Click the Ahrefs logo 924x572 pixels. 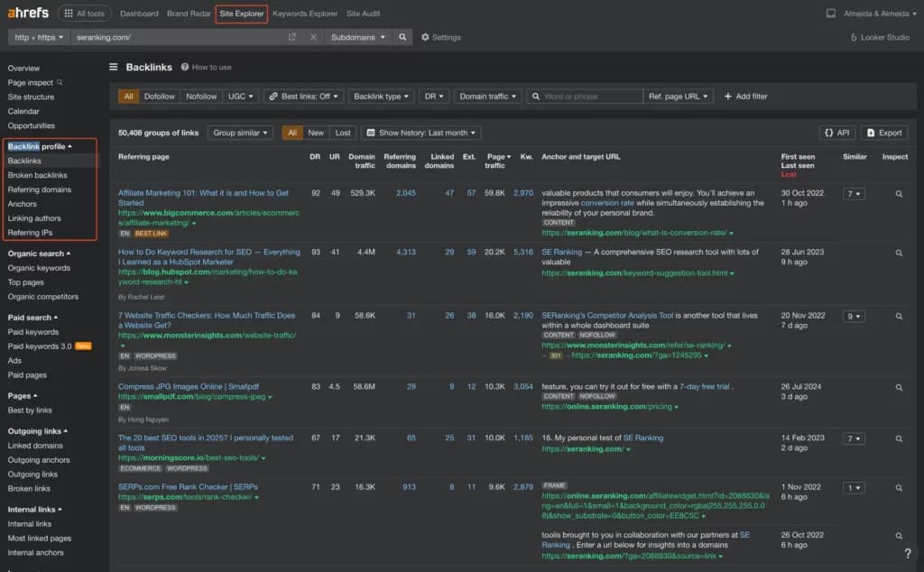[x=27, y=14]
